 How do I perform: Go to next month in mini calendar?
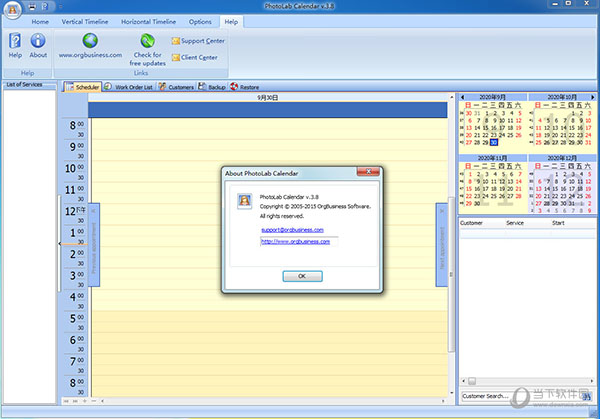coord(593,97)
